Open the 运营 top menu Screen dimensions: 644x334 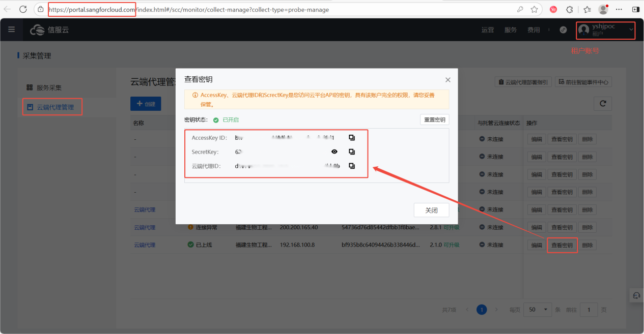[487, 30]
